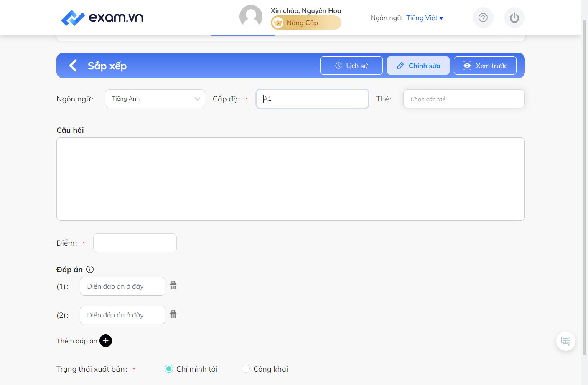588x385 pixels.
Task: Focus the Điểm score input
Action: click(x=135, y=243)
